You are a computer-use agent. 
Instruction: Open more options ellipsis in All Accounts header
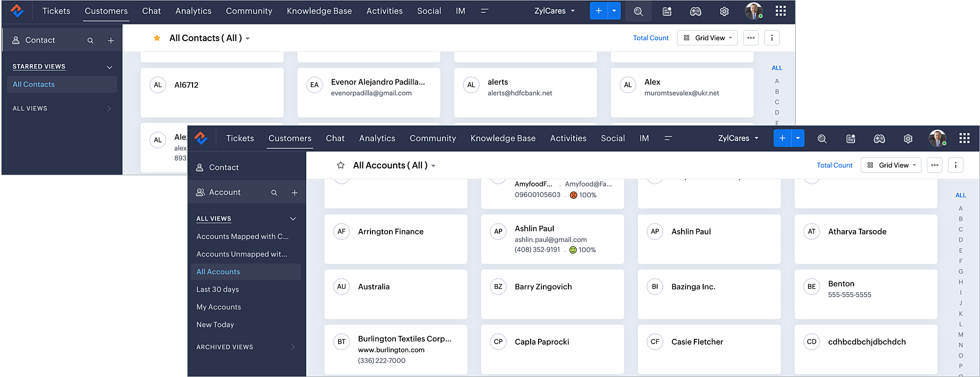point(934,165)
